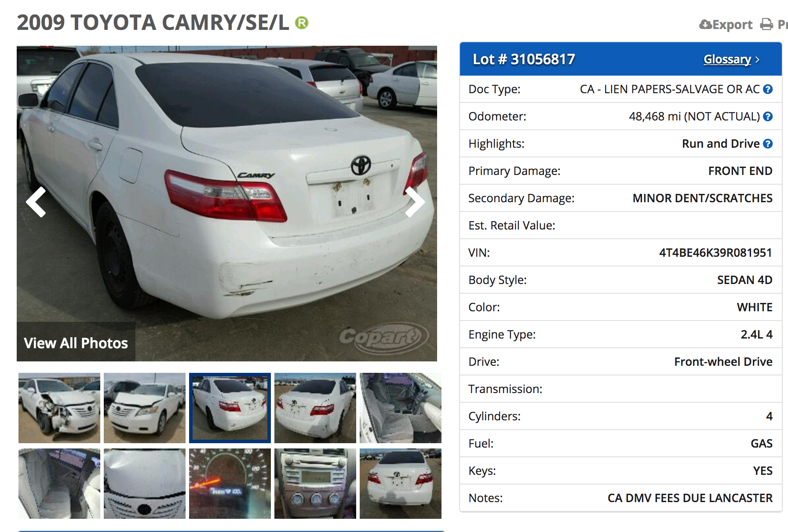The height and width of the screenshot is (532, 788).
Task: Select the front seat interior thumbnail
Action: pyautogui.click(x=401, y=408)
